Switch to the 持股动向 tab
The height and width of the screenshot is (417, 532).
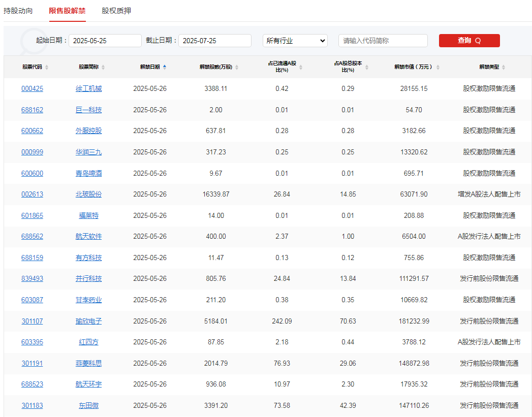click(x=18, y=10)
